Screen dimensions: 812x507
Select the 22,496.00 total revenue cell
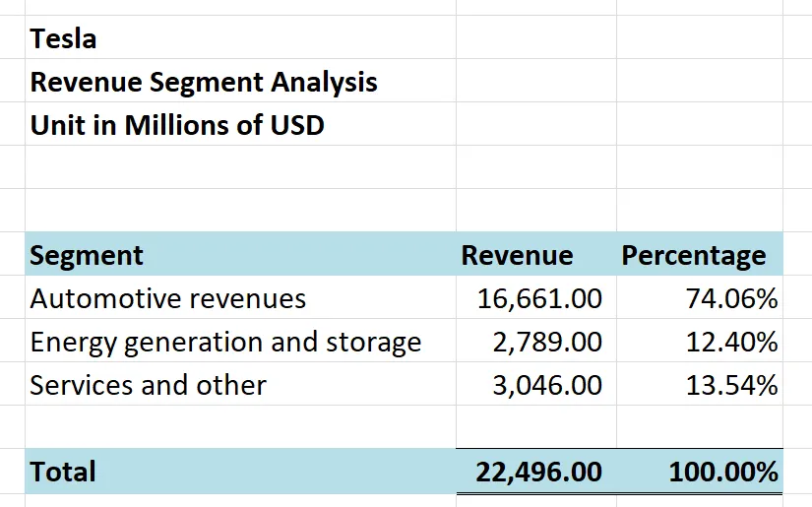(536, 471)
